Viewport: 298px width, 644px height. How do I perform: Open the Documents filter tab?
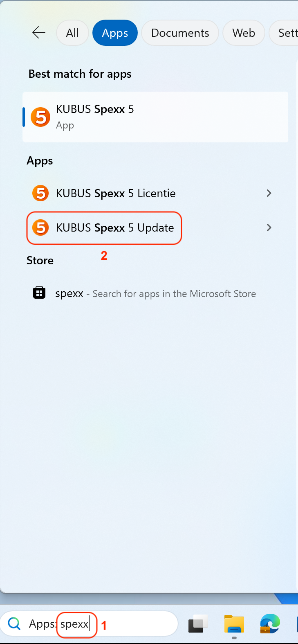pyautogui.click(x=180, y=33)
